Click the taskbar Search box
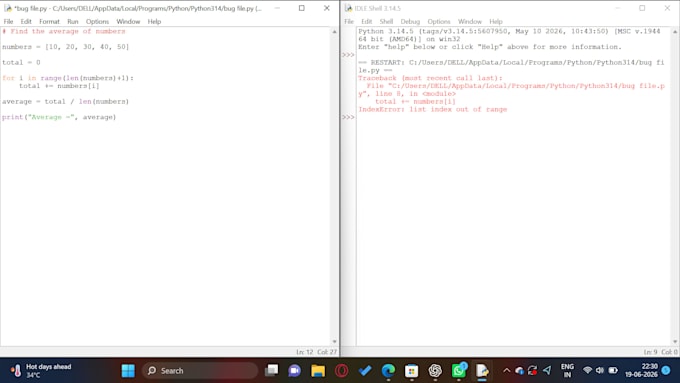 (x=200, y=371)
